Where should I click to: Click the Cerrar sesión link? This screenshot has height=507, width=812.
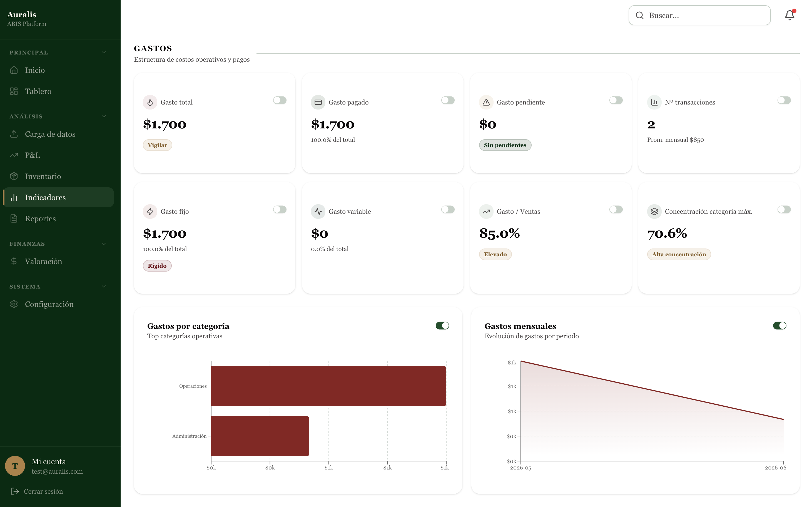coord(43,491)
